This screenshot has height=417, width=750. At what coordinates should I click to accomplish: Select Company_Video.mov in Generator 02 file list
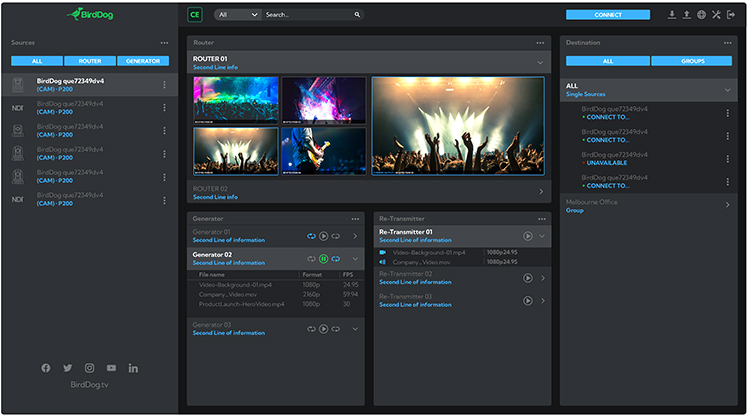228,295
